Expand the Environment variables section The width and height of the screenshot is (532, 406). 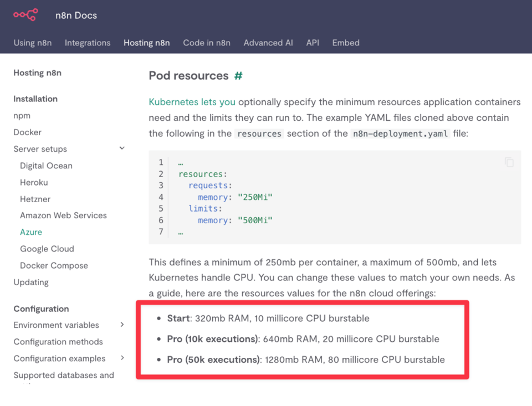coord(122,325)
